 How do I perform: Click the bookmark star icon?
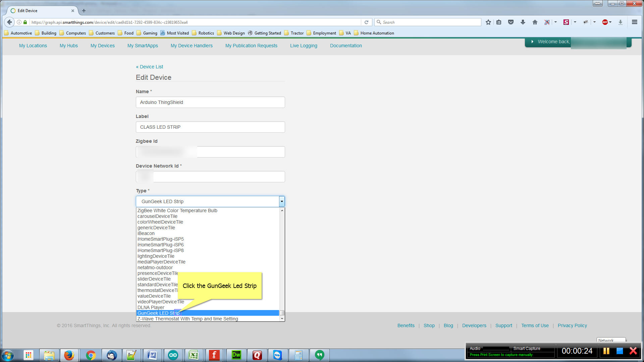click(x=488, y=22)
